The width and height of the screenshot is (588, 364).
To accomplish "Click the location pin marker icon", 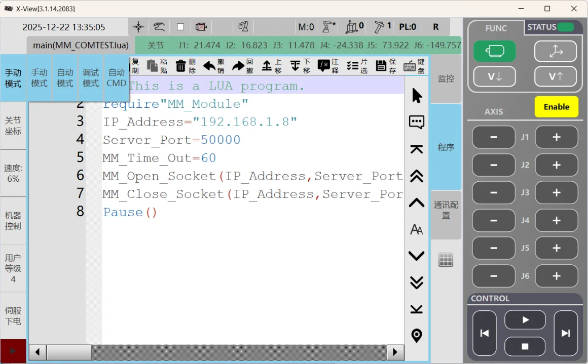I will (x=417, y=336).
